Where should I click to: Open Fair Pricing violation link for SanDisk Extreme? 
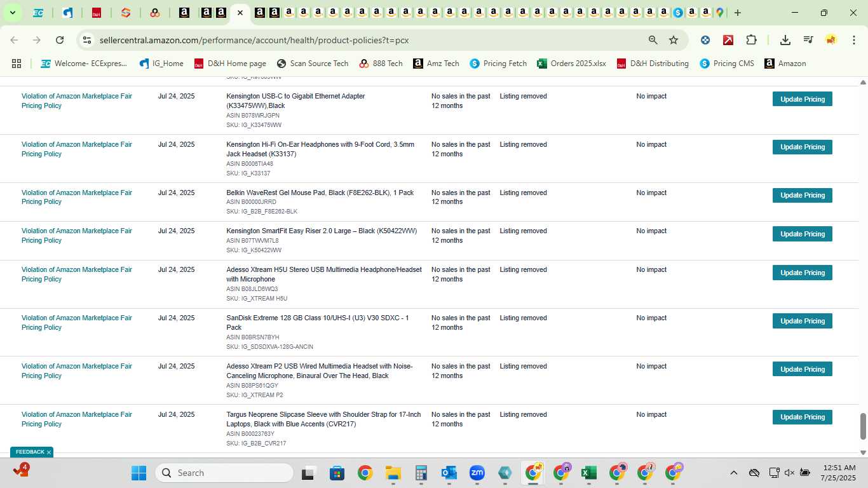click(77, 323)
